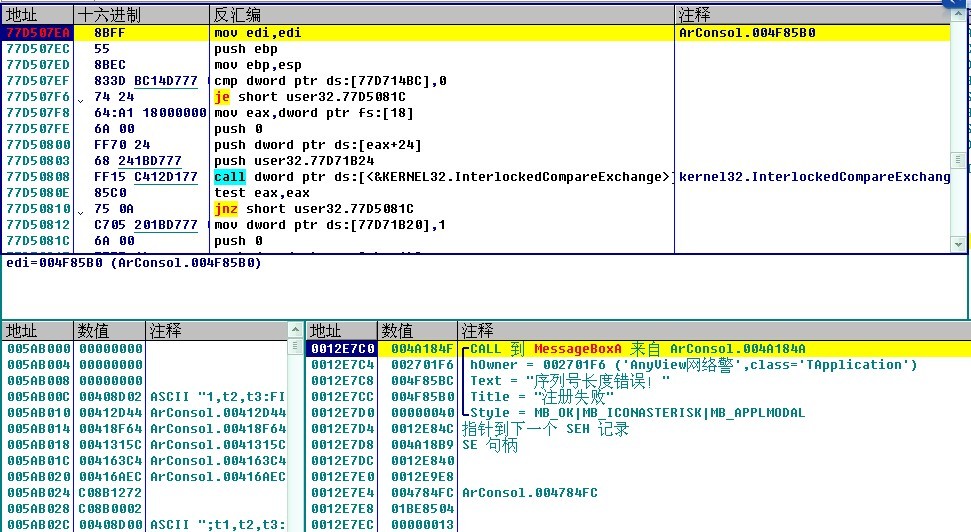The image size is (971, 532).
Task: Click stack value 0012E9E8
Action: pyautogui.click(x=422, y=477)
